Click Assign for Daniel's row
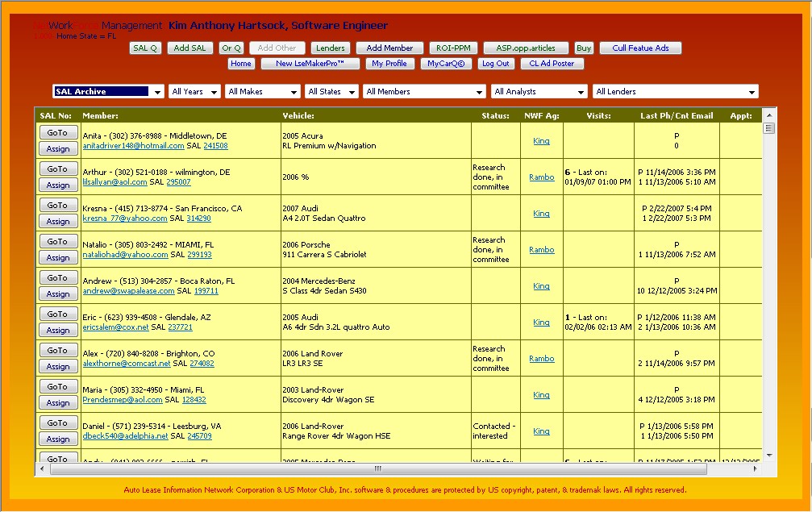 (x=58, y=439)
